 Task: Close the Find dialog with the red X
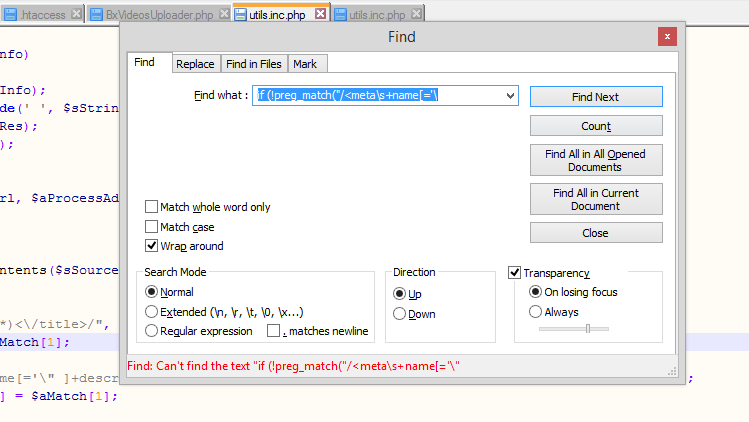[667, 36]
